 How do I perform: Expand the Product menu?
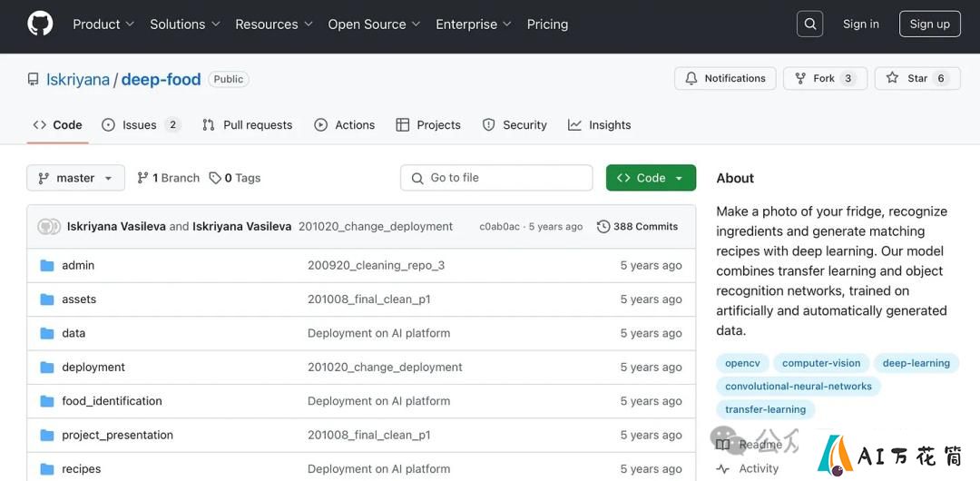coord(103,24)
